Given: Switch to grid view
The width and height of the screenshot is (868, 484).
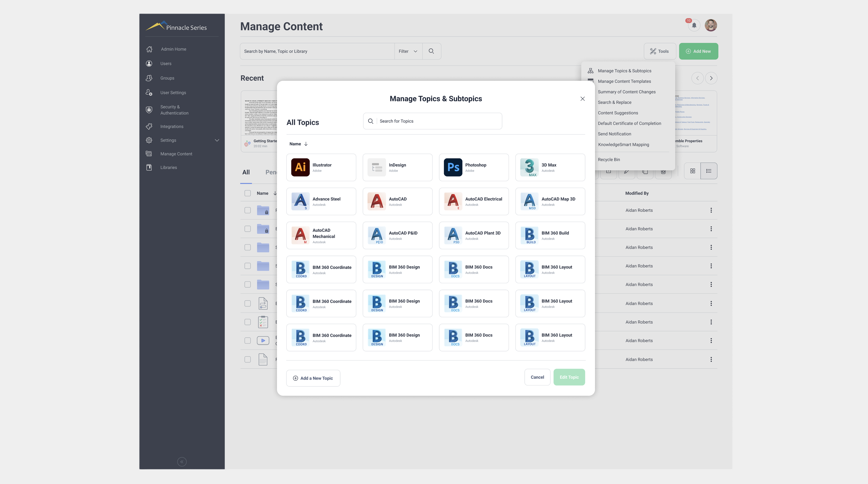Looking at the screenshot, I should [x=693, y=171].
